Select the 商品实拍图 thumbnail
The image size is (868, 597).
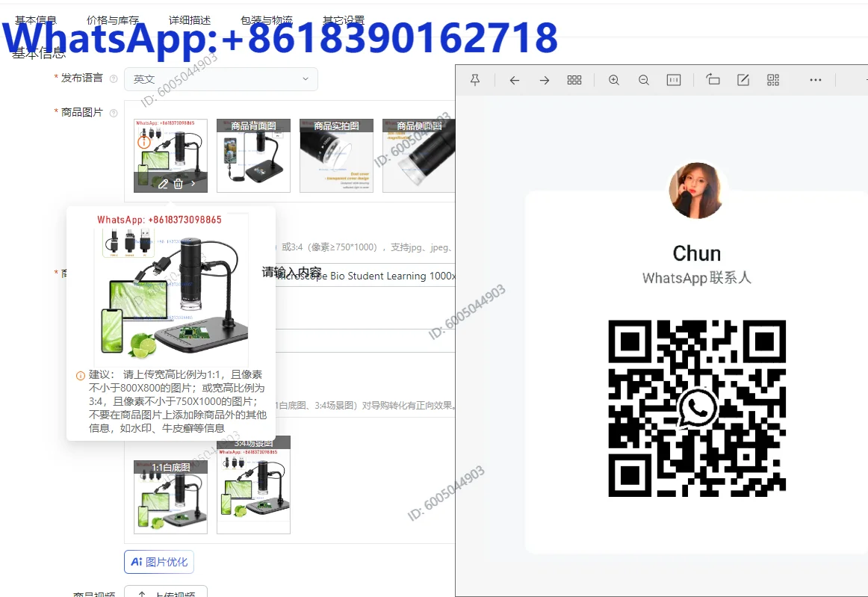point(337,155)
